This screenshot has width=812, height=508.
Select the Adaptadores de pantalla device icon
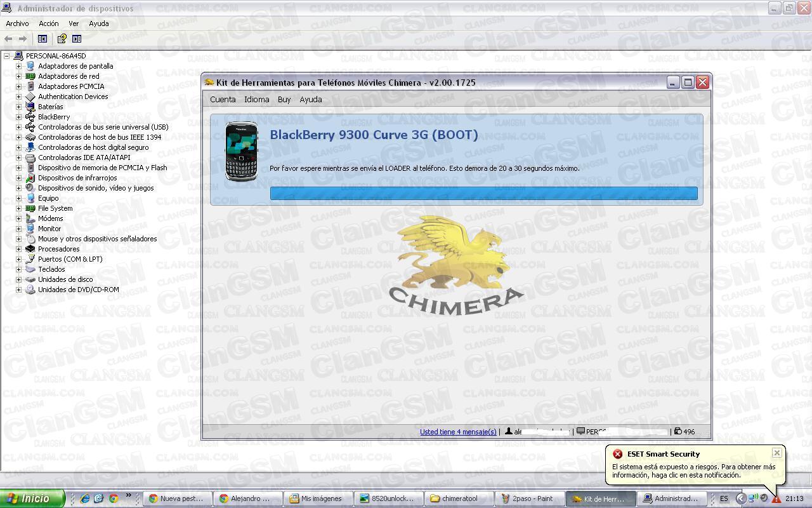(x=30, y=66)
